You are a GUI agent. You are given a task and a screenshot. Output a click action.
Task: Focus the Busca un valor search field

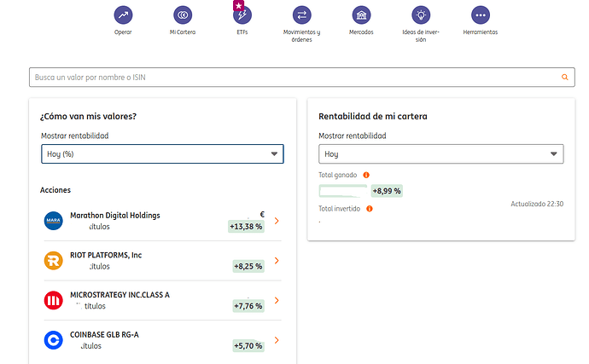[x=302, y=78]
